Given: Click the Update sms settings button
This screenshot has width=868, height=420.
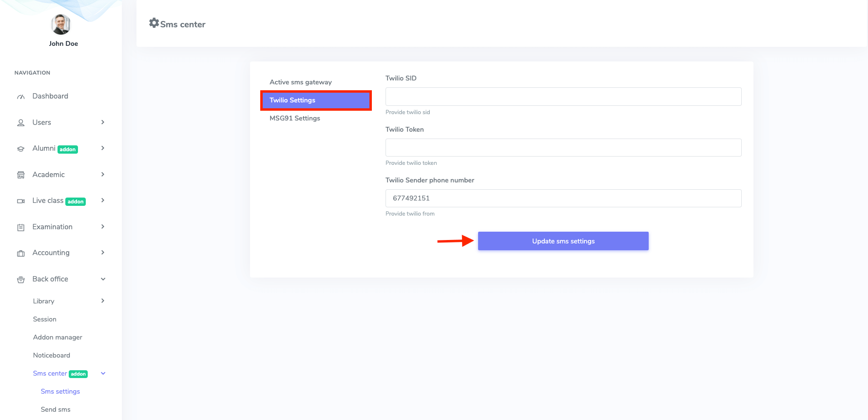Looking at the screenshot, I should coord(563,241).
